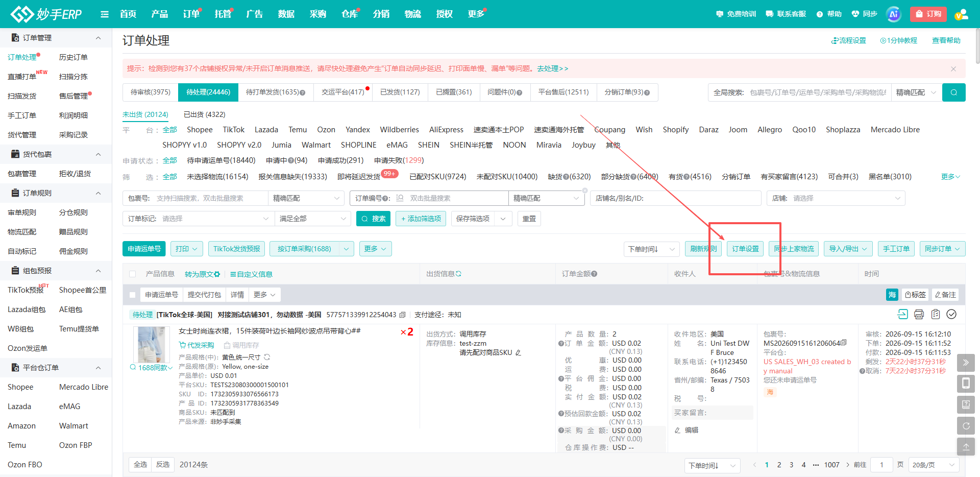Click the hamburger menu icon beside the logo
Viewport: 980px width, 477px height.
pyautogui.click(x=105, y=14)
